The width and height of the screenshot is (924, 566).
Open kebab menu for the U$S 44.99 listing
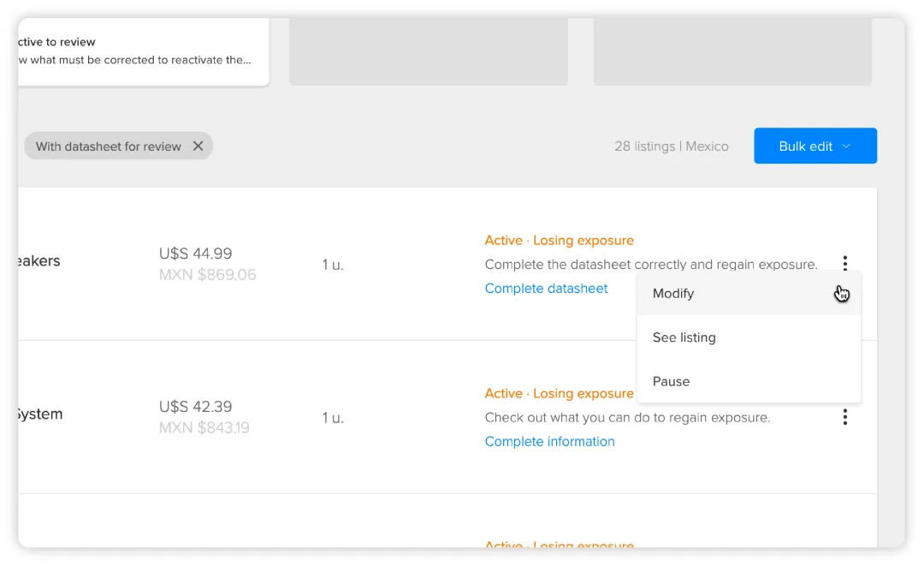(x=844, y=263)
